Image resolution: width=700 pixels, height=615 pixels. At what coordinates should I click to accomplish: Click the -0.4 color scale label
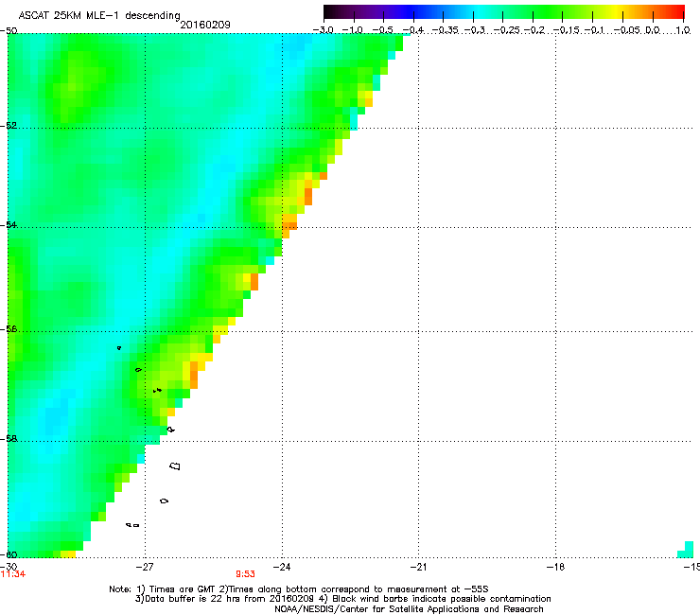(412, 30)
